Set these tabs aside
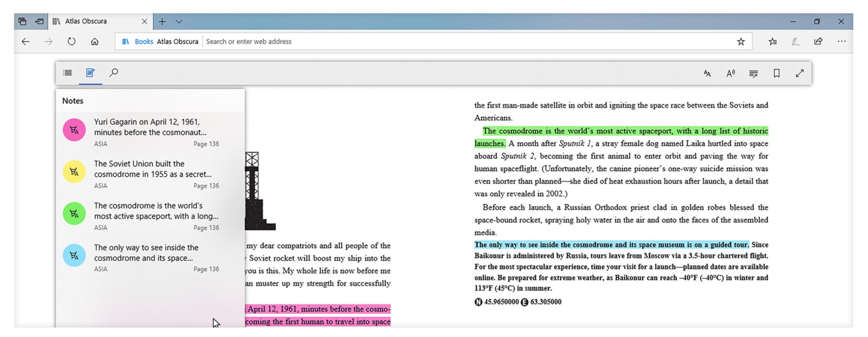The image size is (868, 337). coord(39,21)
